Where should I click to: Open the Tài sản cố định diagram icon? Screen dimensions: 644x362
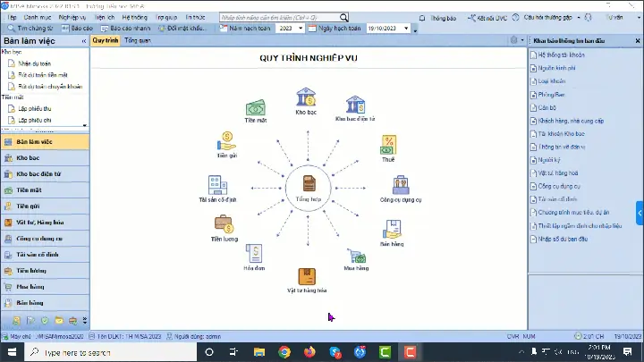(x=217, y=185)
